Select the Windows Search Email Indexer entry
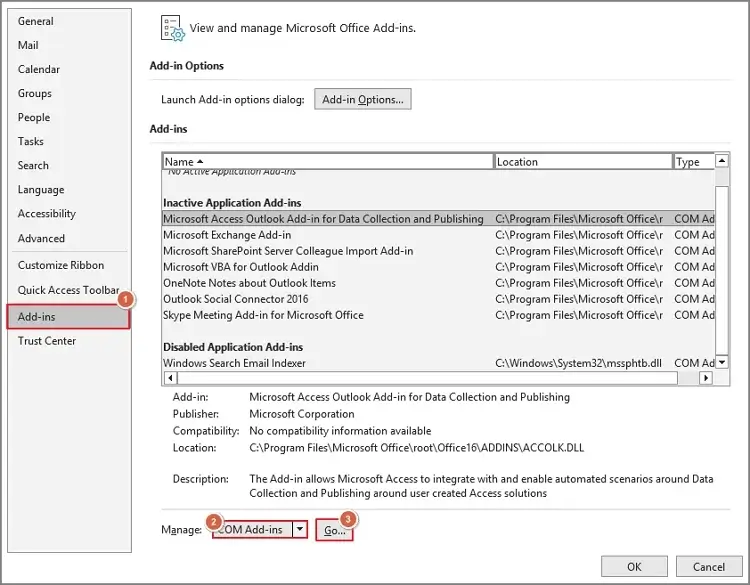Image resolution: width=750 pixels, height=585 pixels. click(234, 363)
